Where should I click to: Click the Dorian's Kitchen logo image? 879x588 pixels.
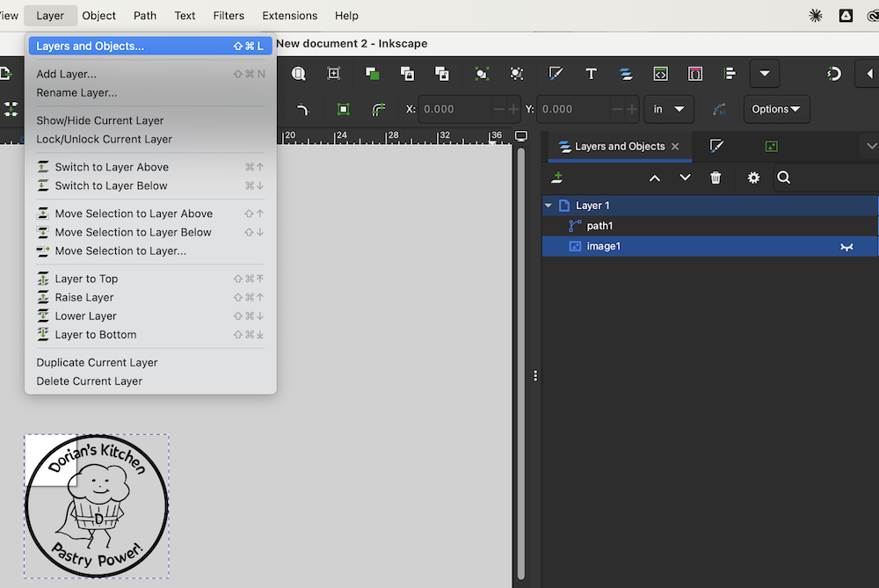97,506
